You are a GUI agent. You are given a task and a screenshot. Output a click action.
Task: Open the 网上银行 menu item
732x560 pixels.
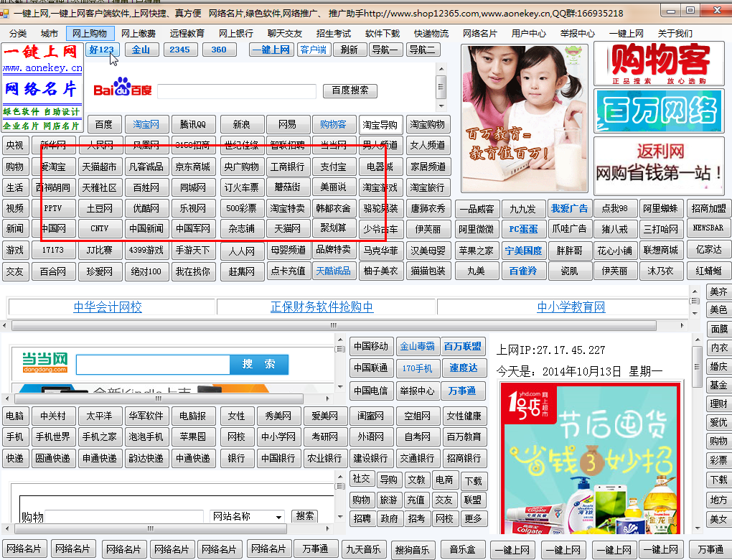pos(236,33)
